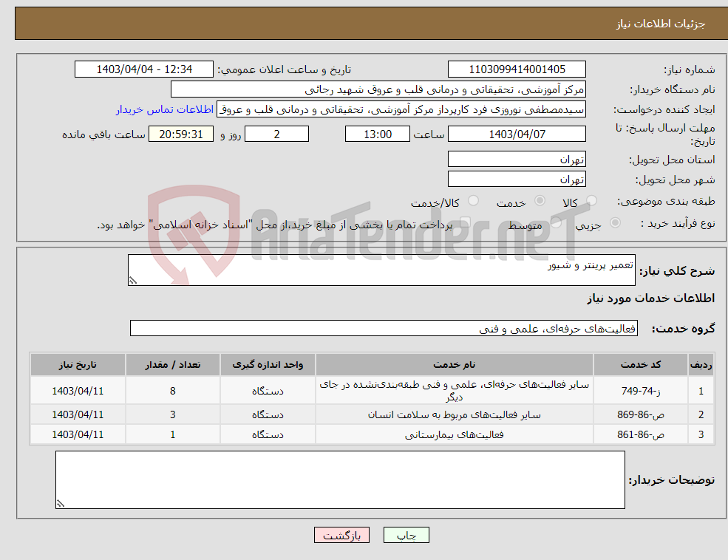Click the announcement date and time field
728x560 pixels.
tap(144, 69)
